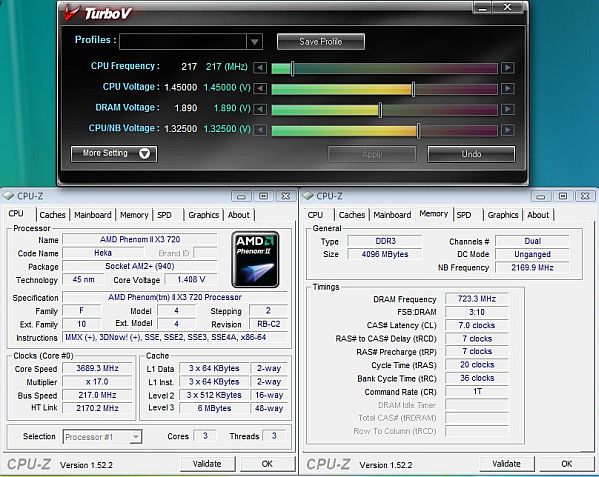Click left CPU-Z window title icon
Viewport: 599px width, 477px height.
point(8,196)
